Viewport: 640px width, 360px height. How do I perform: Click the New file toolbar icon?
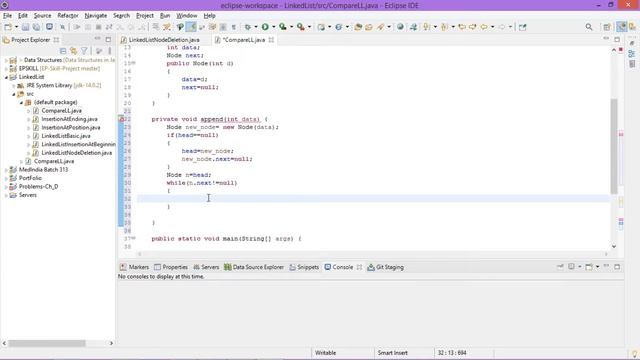(8, 27)
